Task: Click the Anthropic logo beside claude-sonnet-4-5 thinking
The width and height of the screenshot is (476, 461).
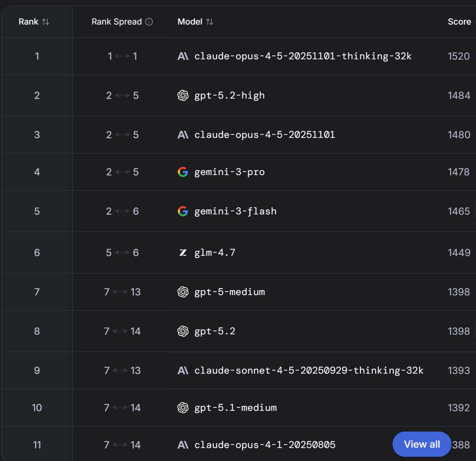Action: (183, 370)
